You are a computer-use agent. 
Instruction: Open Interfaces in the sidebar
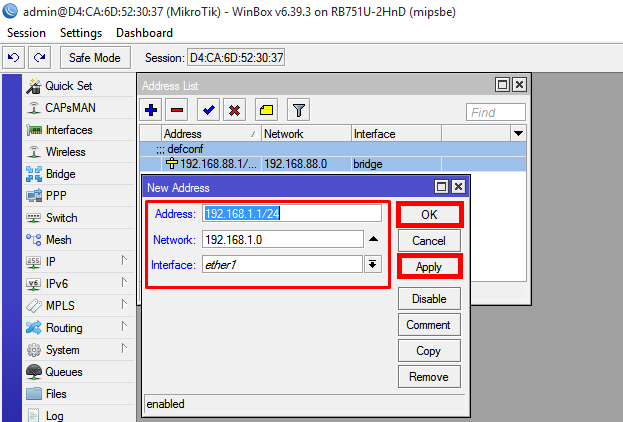tap(79, 130)
